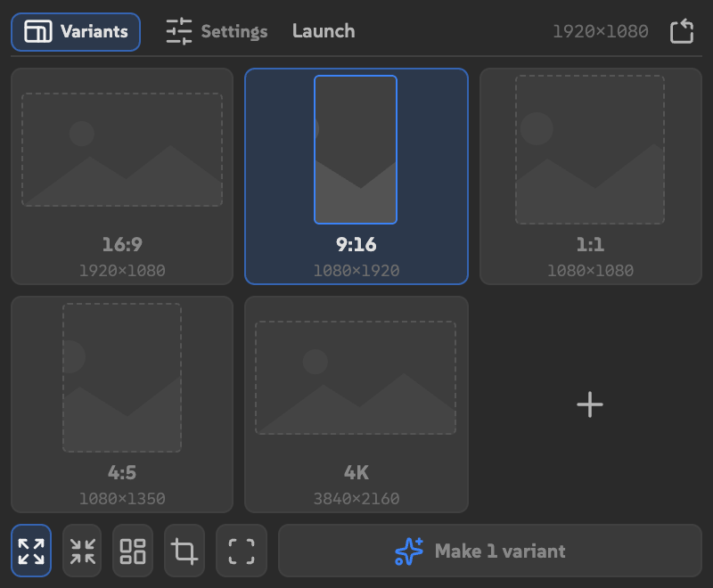Choose the shrink inward arrows mode
713x588 pixels.
[x=82, y=551]
